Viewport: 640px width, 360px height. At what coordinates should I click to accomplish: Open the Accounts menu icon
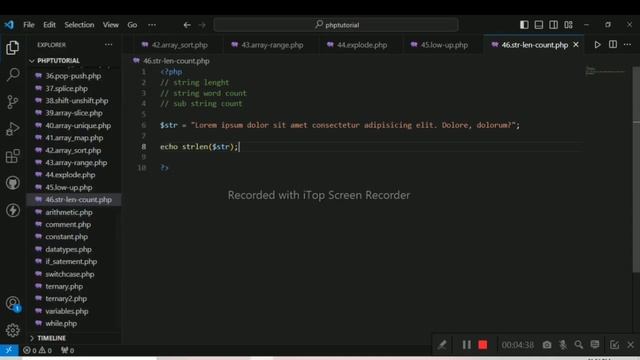pos(13,304)
